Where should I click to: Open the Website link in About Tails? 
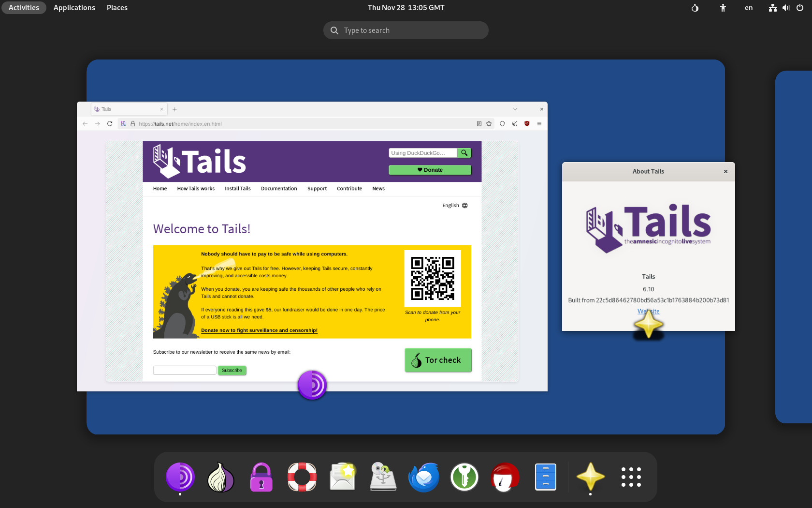click(x=648, y=312)
